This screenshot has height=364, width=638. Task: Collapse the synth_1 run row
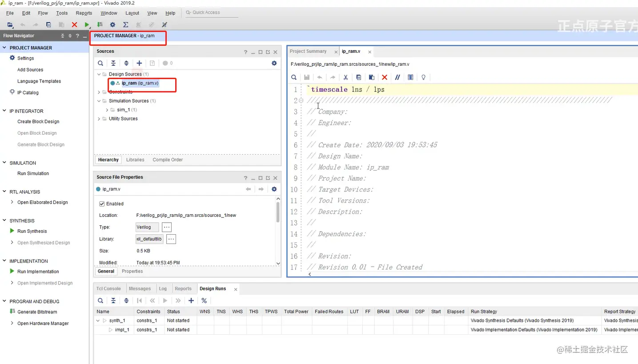tap(98, 320)
